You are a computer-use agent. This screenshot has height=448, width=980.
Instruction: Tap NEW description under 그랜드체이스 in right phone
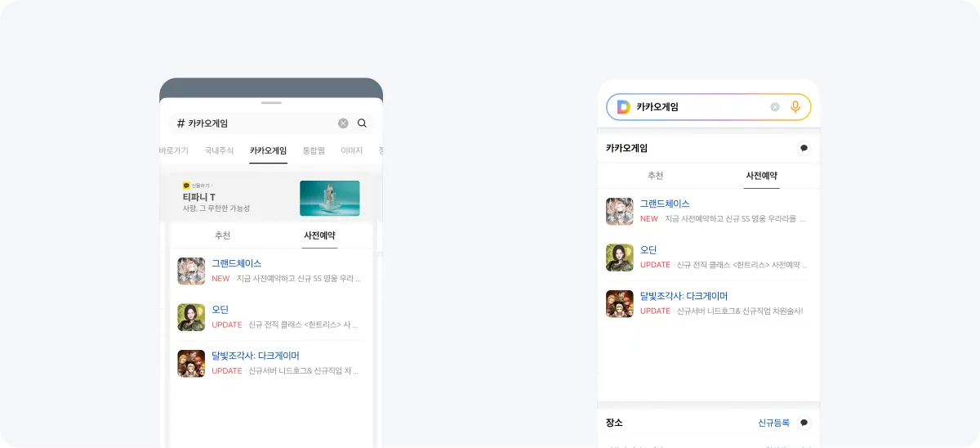tap(723, 219)
